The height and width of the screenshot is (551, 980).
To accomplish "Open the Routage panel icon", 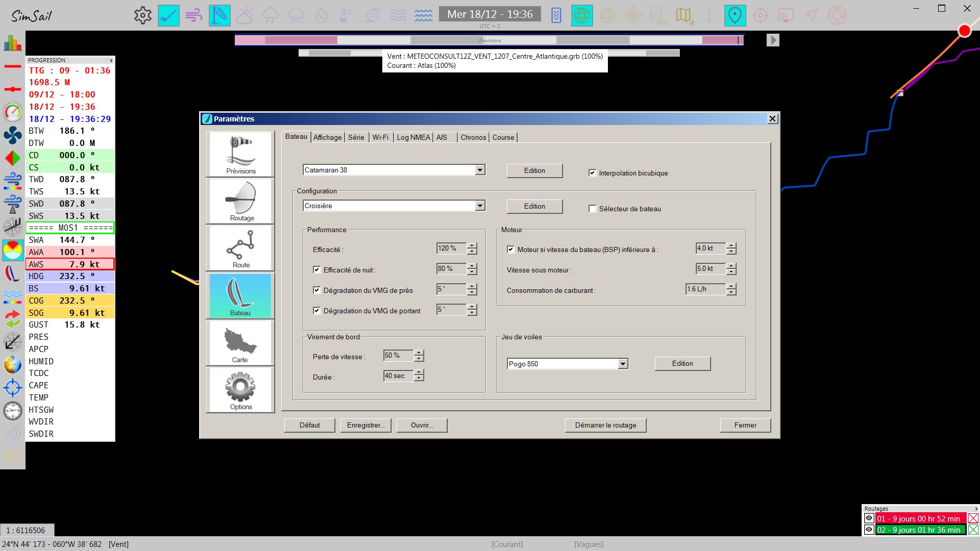I will pos(240,202).
